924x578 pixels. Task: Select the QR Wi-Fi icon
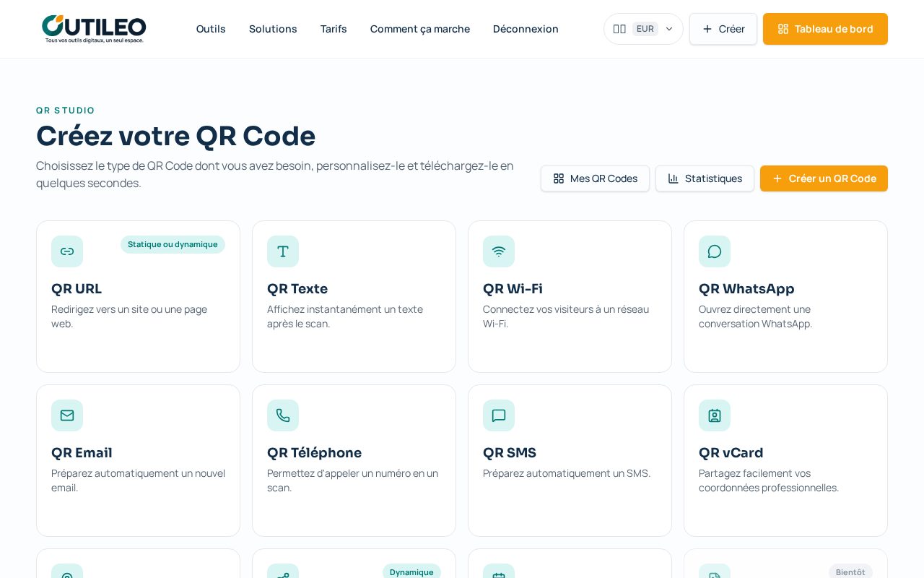[x=499, y=251]
